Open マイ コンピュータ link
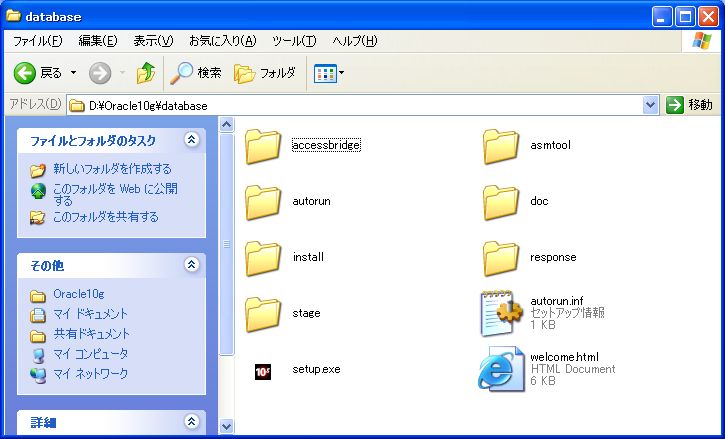725x439 pixels. (90, 354)
